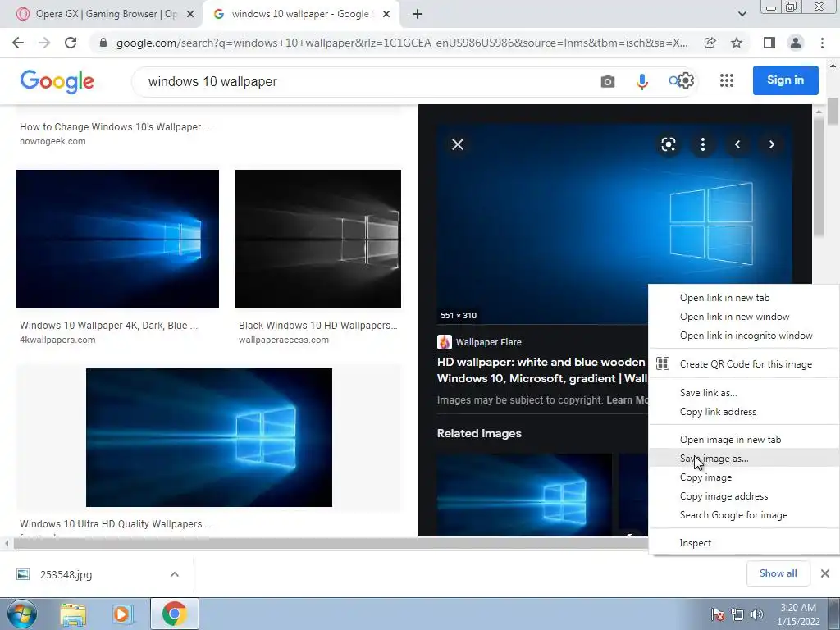Open volume control in system tray

(756, 614)
